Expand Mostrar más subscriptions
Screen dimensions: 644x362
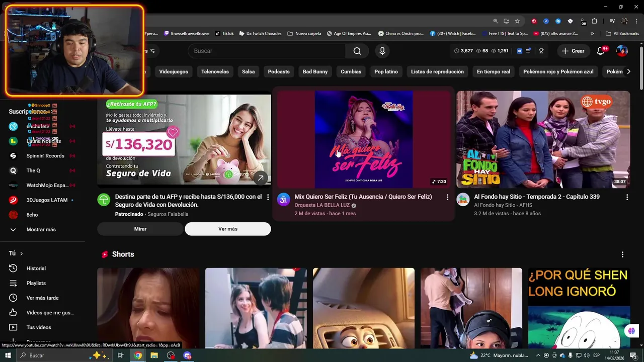(41, 230)
